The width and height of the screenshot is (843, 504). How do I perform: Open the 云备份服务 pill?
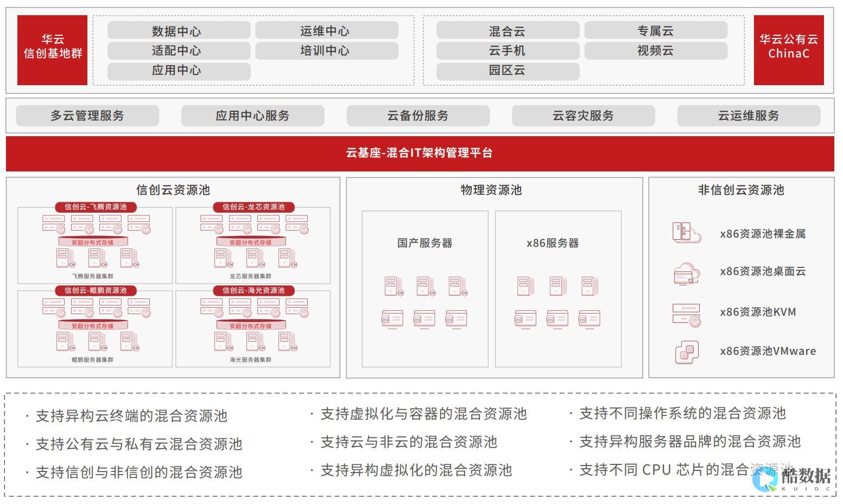418,116
